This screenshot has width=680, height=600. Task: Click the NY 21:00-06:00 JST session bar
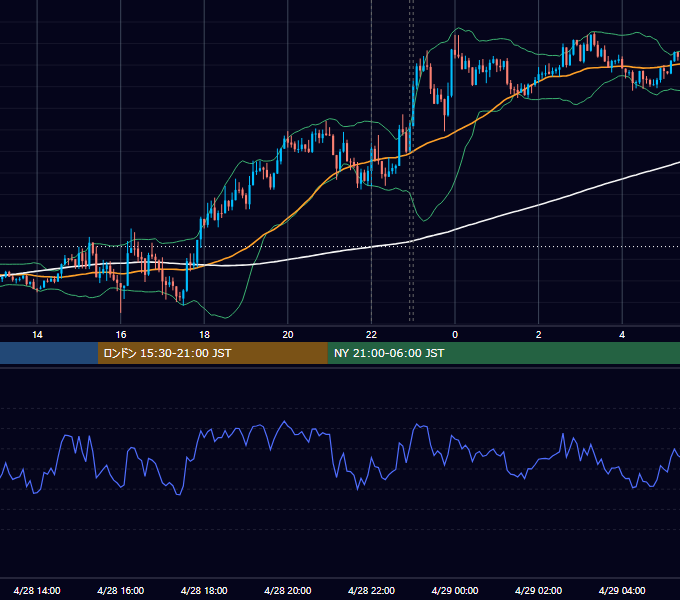point(503,353)
